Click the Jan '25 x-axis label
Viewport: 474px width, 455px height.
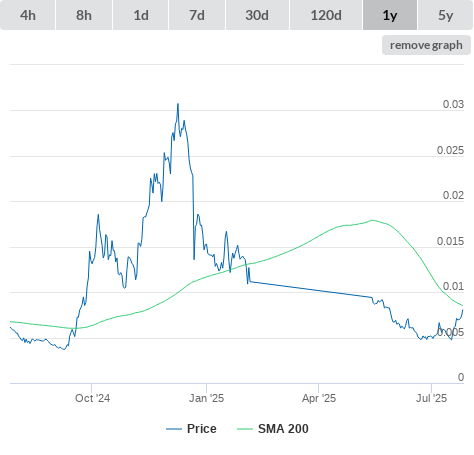[206, 398]
